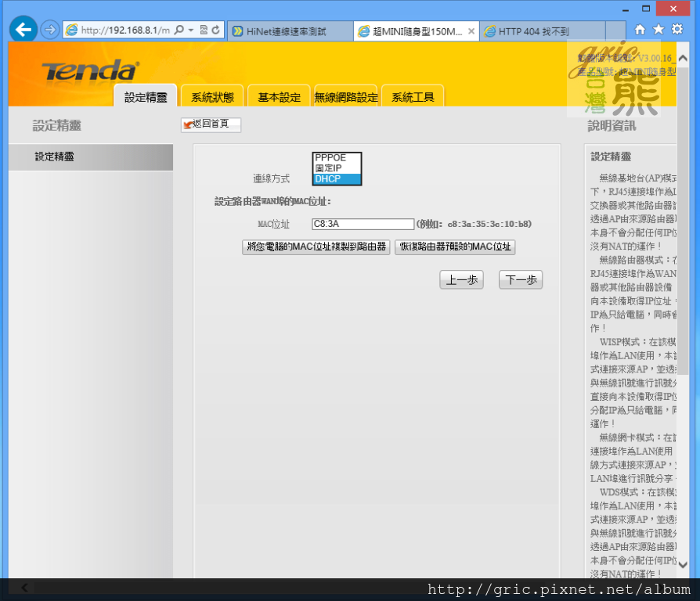Switch to the HiNet連線速率測試 tab
The image size is (700, 601).
coord(290,31)
